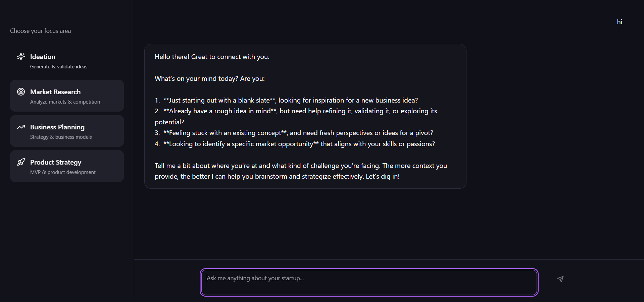The image size is (644, 302).
Task: Click the 'Analyze markets & competition' subtitle
Action: coord(65,102)
